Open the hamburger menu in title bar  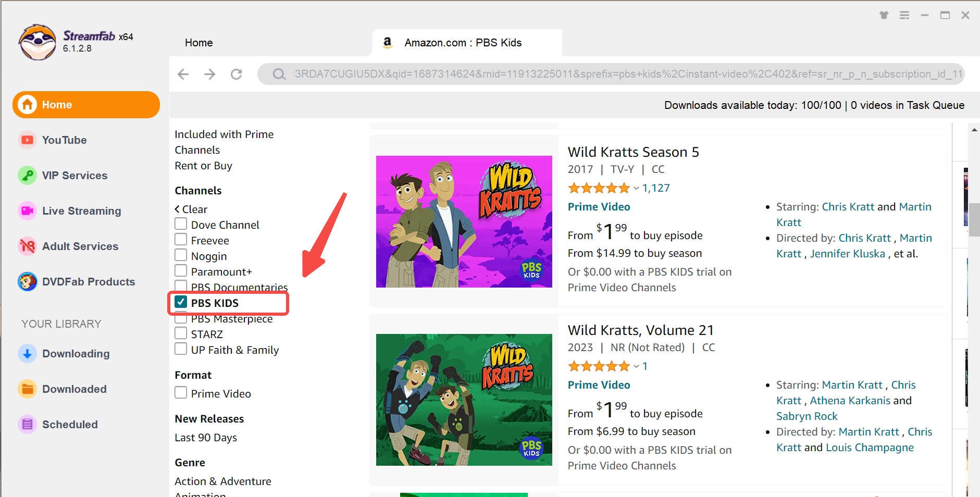coord(904,15)
